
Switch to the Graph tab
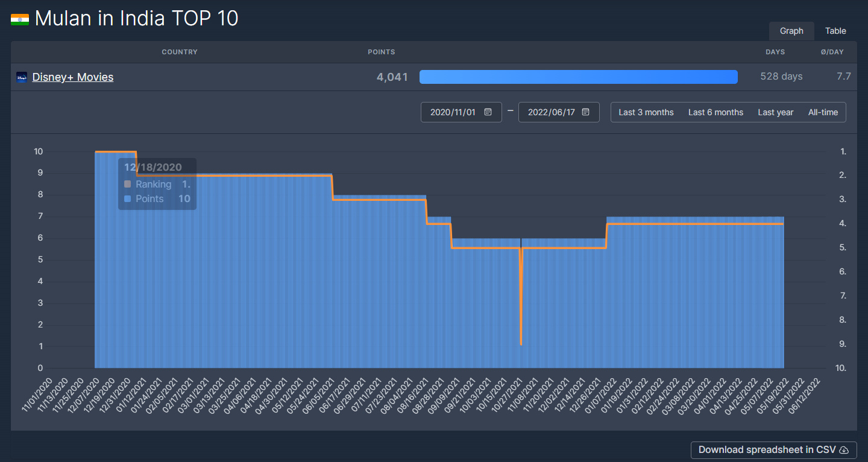click(x=791, y=31)
